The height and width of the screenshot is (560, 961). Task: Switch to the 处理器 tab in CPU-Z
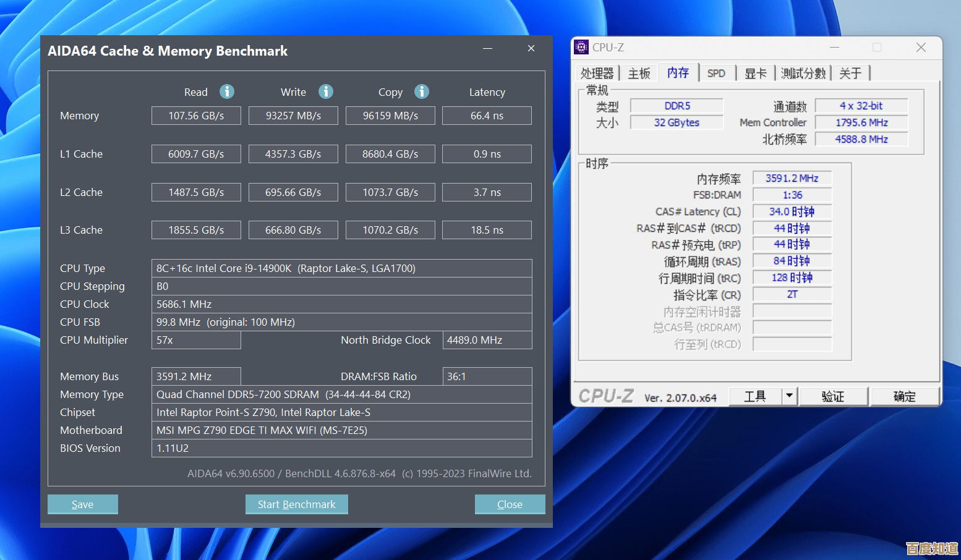tap(597, 73)
